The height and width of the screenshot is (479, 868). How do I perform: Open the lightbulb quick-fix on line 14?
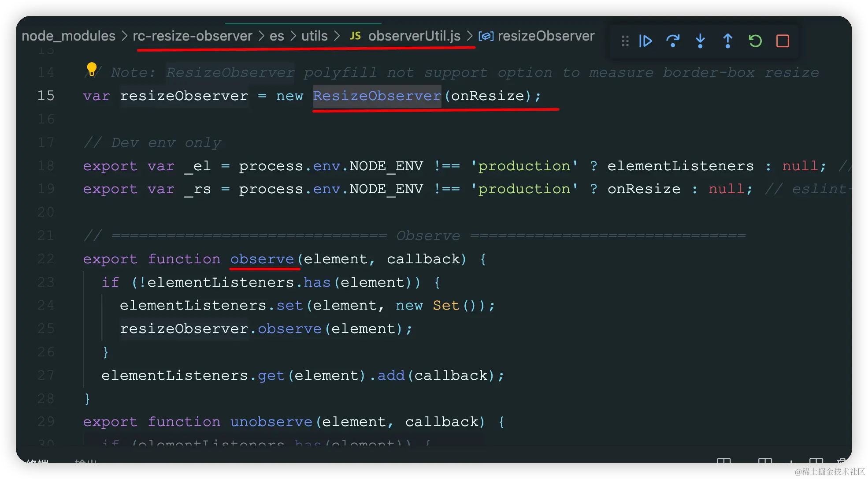pos(92,69)
